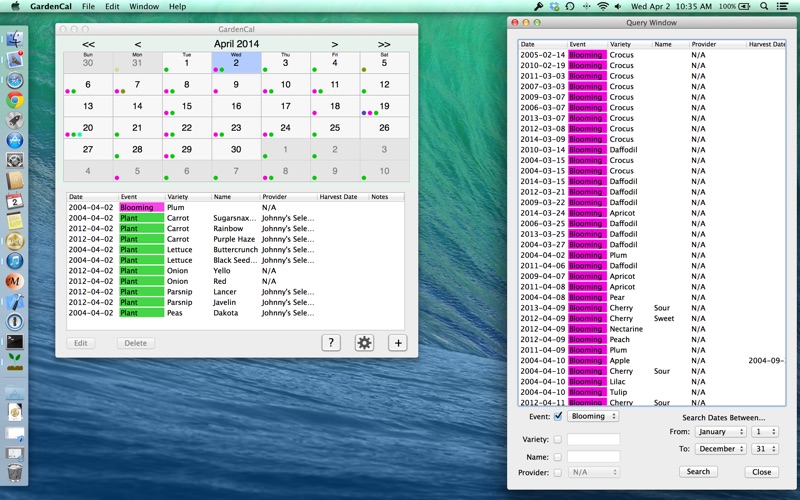
Task: Open Xcode hammer icon in Dock
Action: (x=15, y=301)
